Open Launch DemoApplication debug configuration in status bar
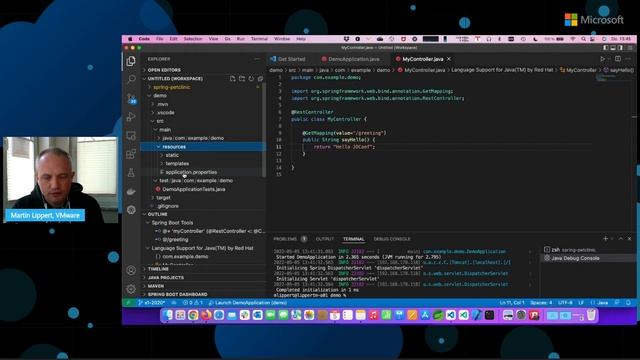The height and width of the screenshot is (360, 640). [248, 302]
